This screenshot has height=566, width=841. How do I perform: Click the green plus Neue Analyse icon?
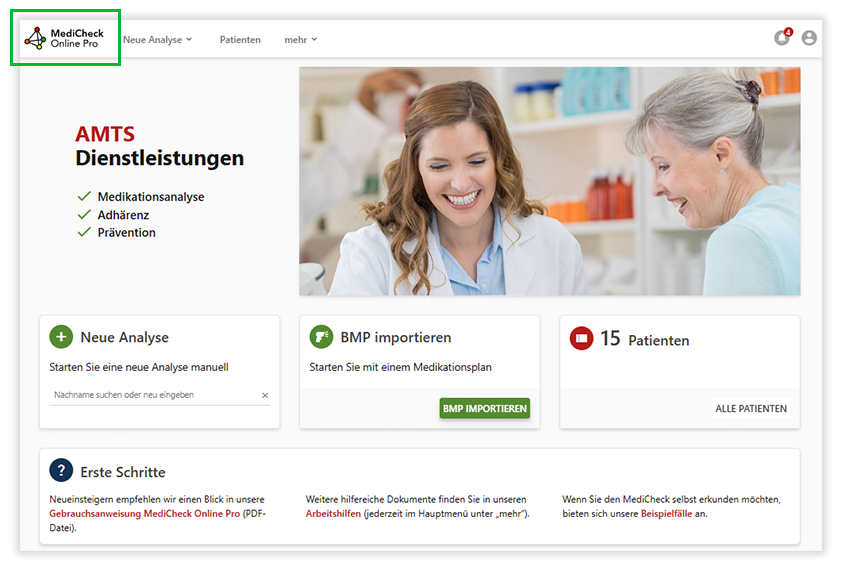click(61, 337)
